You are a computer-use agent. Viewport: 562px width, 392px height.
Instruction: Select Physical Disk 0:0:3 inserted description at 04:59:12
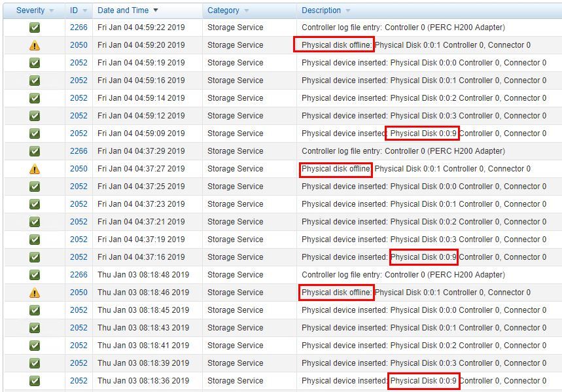(x=424, y=115)
